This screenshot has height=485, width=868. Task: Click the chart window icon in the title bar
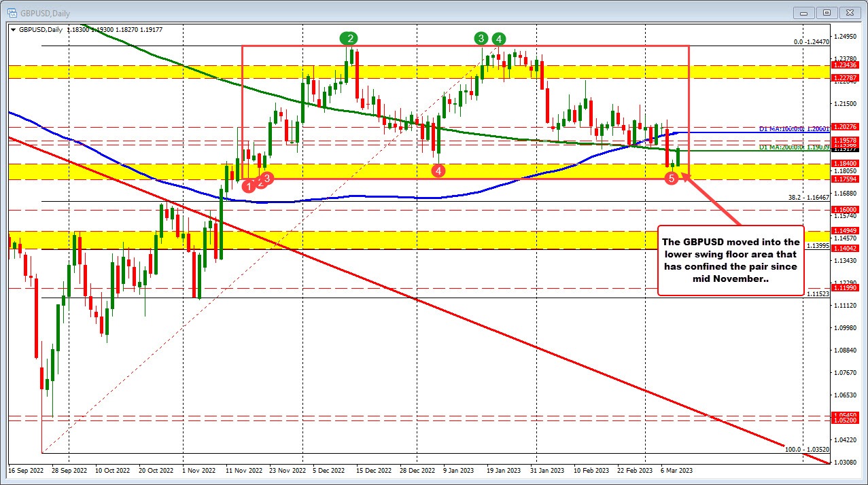(x=11, y=12)
